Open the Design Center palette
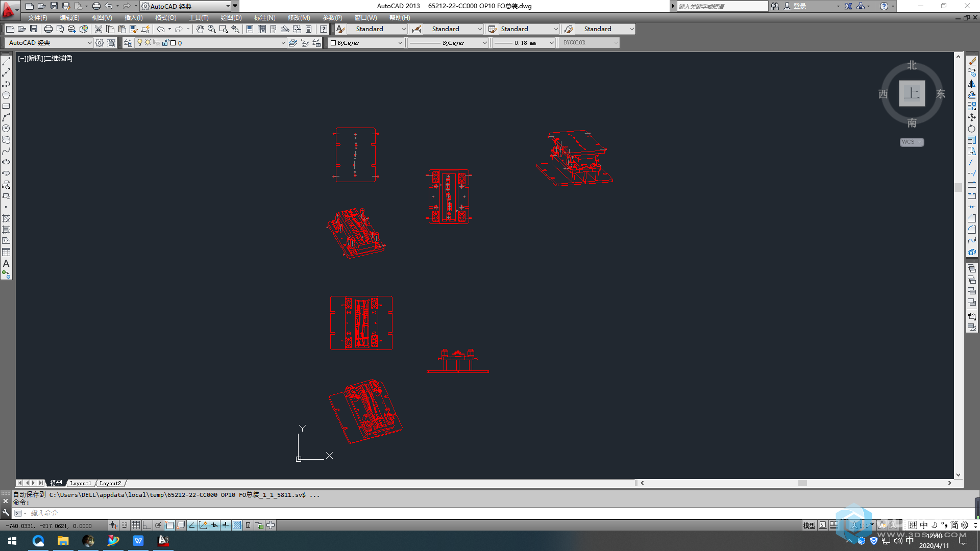 coord(262,29)
